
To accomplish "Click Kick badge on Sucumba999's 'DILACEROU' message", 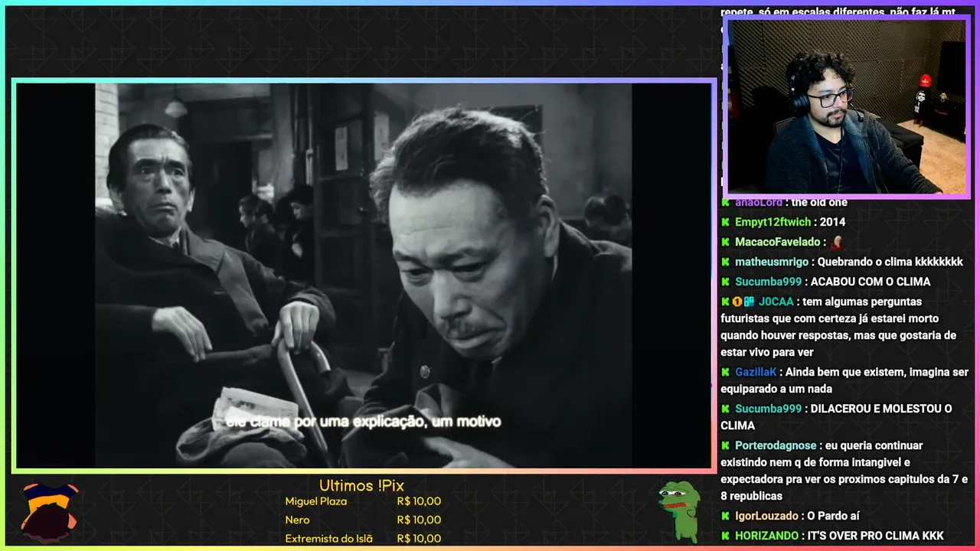I will (x=725, y=409).
